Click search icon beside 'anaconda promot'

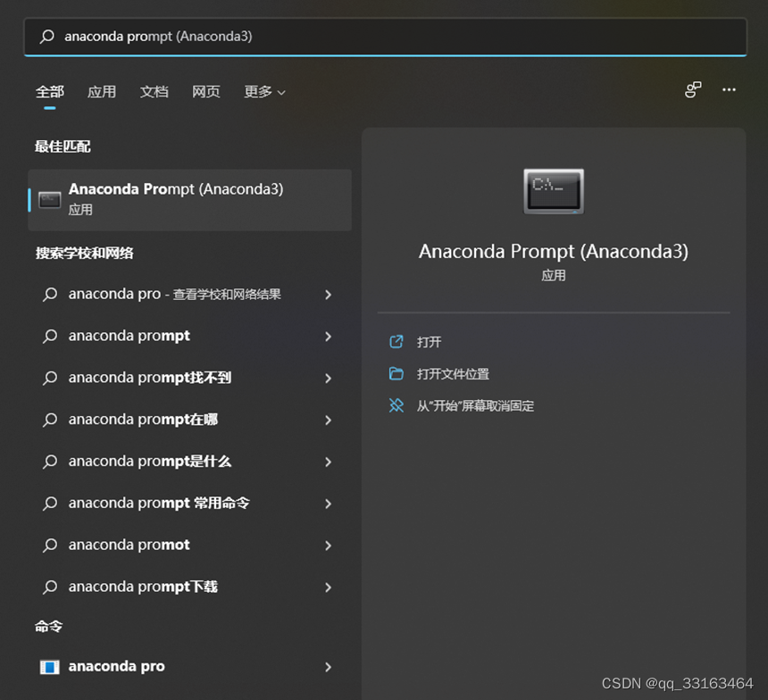point(50,546)
